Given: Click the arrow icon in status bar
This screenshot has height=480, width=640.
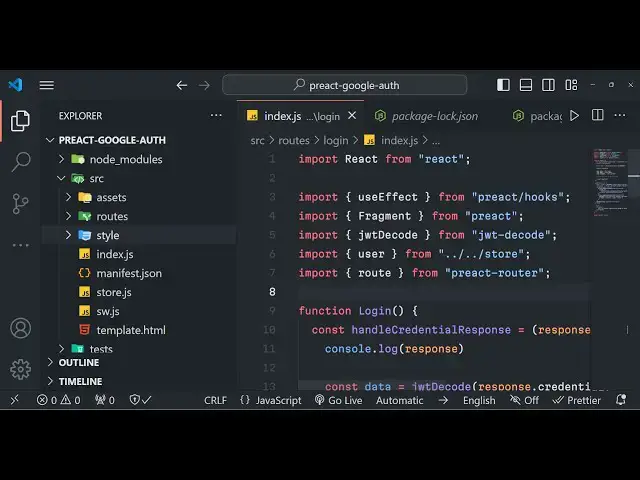Looking at the screenshot, I should tap(443, 400).
